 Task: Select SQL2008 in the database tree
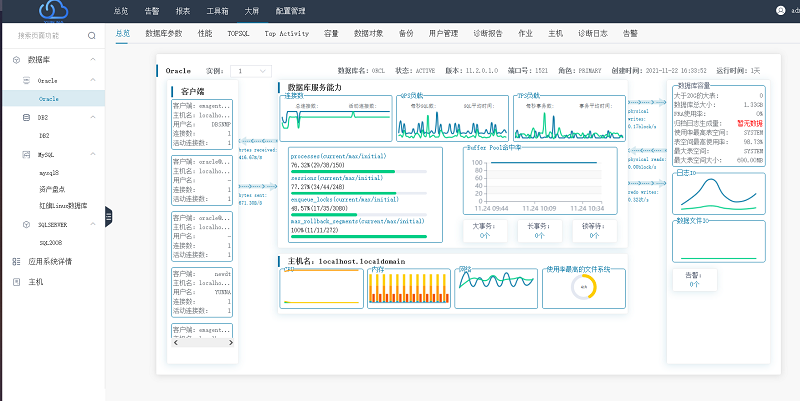coord(51,243)
